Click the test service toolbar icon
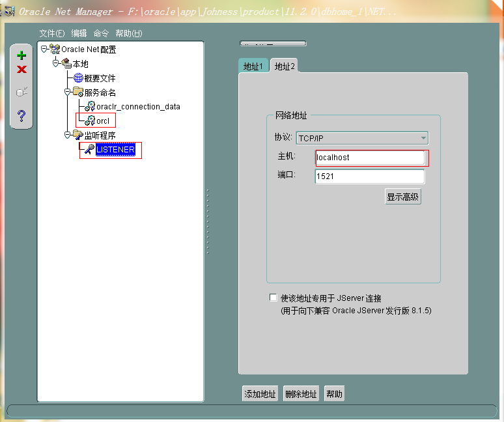 point(21,92)
